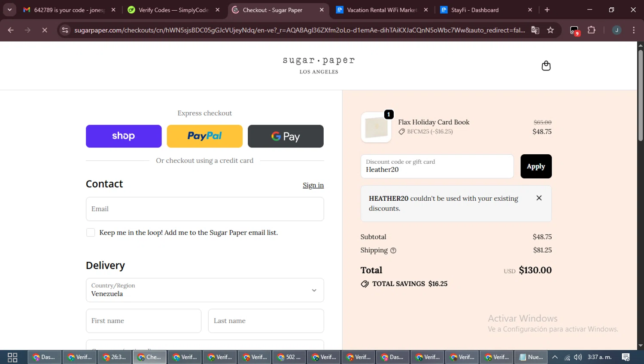The width and height of the screenshot is (644, 364).
Task: Open the extension with red badge
Action: coord(574,31)
